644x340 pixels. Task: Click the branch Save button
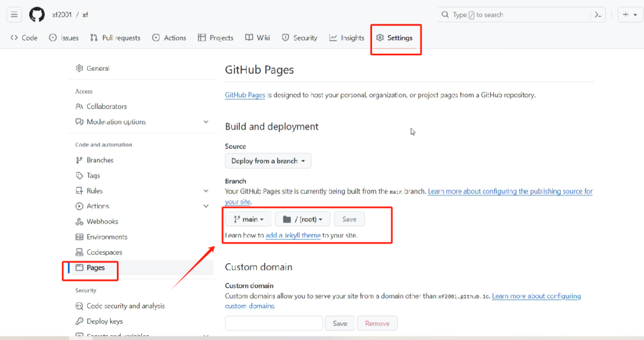pos(349,219)
